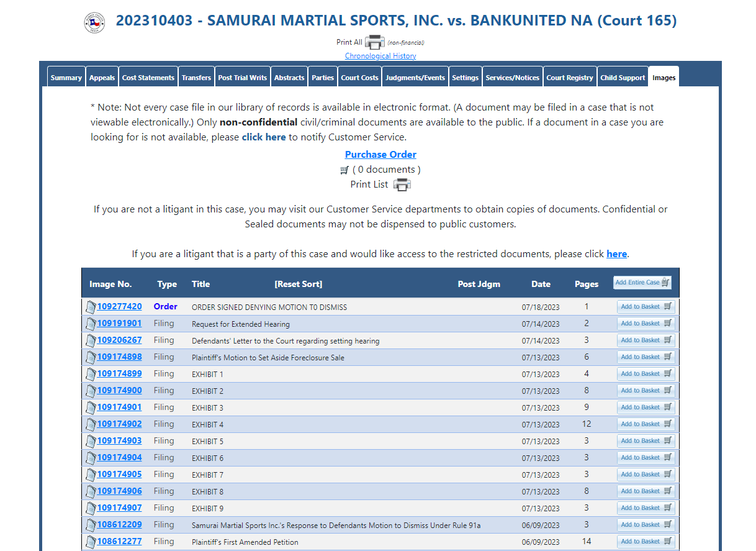This screenshot has height=551, width=756.
Task: Switch to the Court Registry tab
Action: 570,78
